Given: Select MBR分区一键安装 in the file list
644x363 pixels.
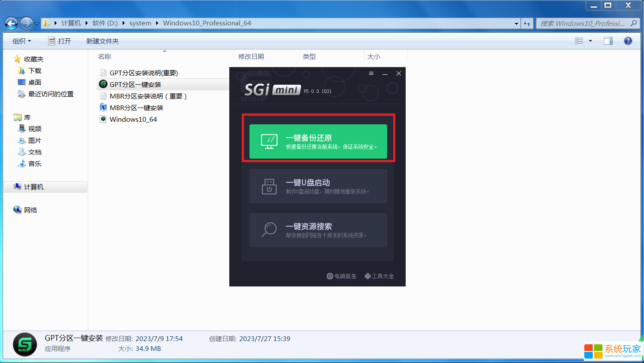Looking at the screenshot, I should (137, 108).
